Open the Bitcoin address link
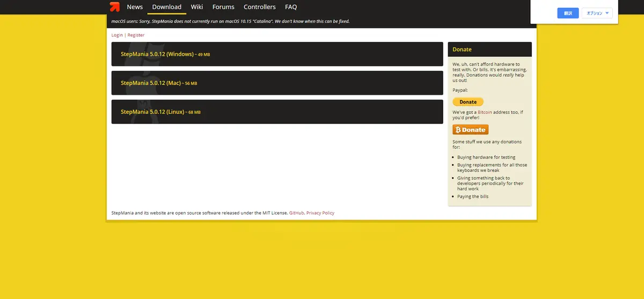 (x=485, y=112)
